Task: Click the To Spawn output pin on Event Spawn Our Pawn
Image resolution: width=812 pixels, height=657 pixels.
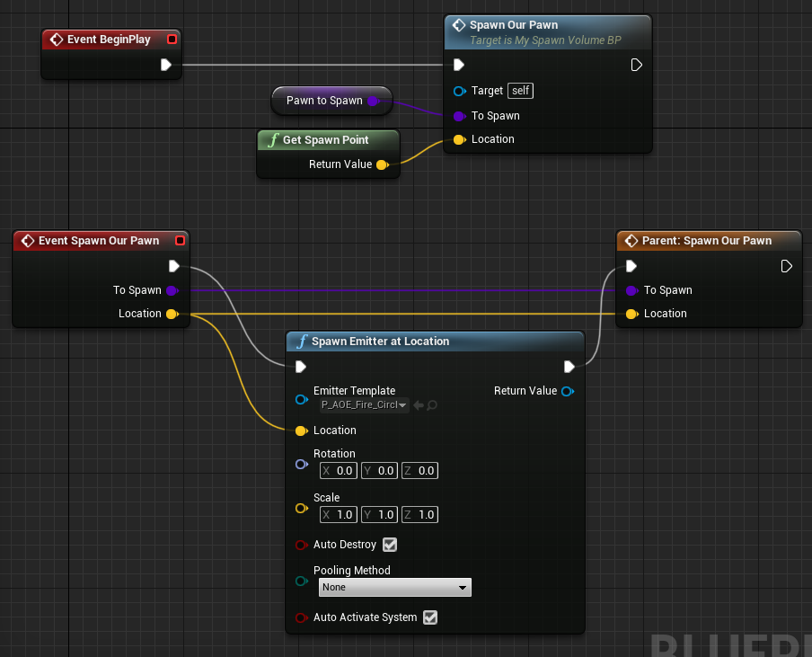Action: click(x=172, y=290)
